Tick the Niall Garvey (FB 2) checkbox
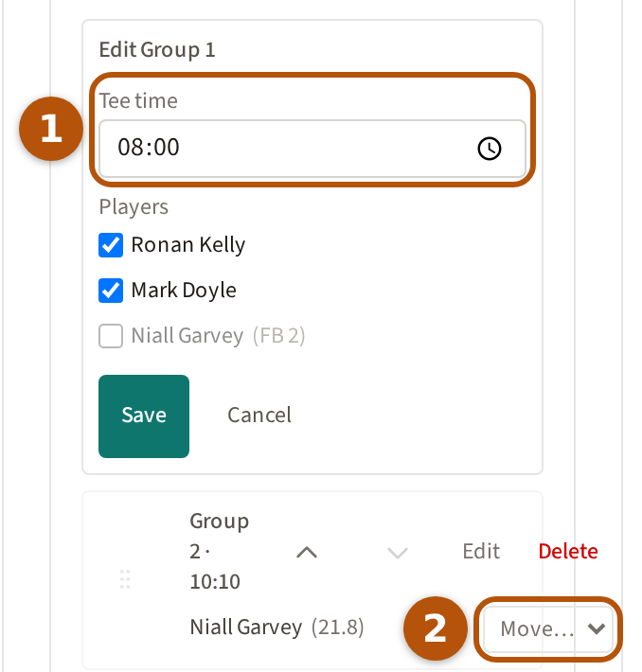The image size is (642, 672). (111, 336)
